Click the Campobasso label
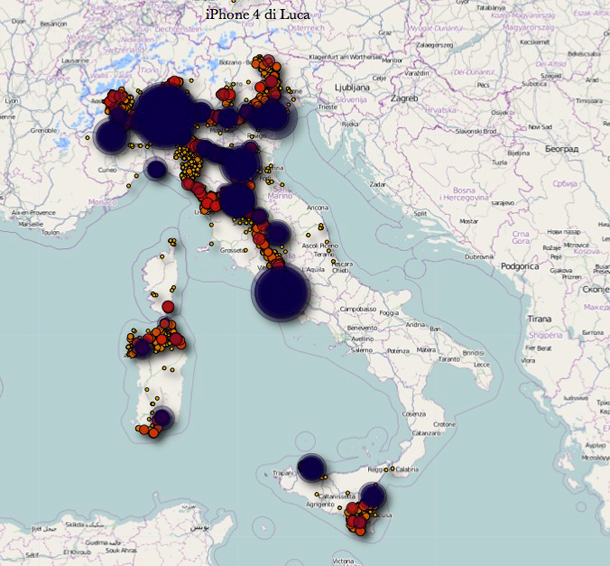The image size is (610, 566). pos(364,310)
